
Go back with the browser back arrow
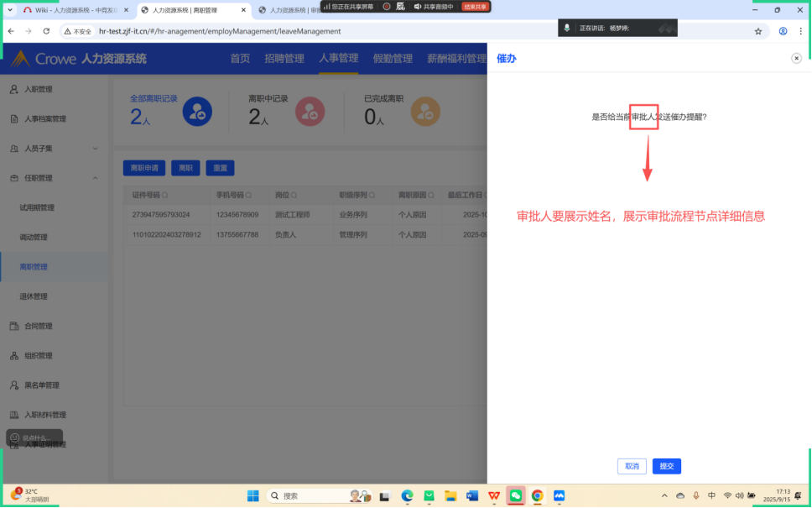point(12,31)
